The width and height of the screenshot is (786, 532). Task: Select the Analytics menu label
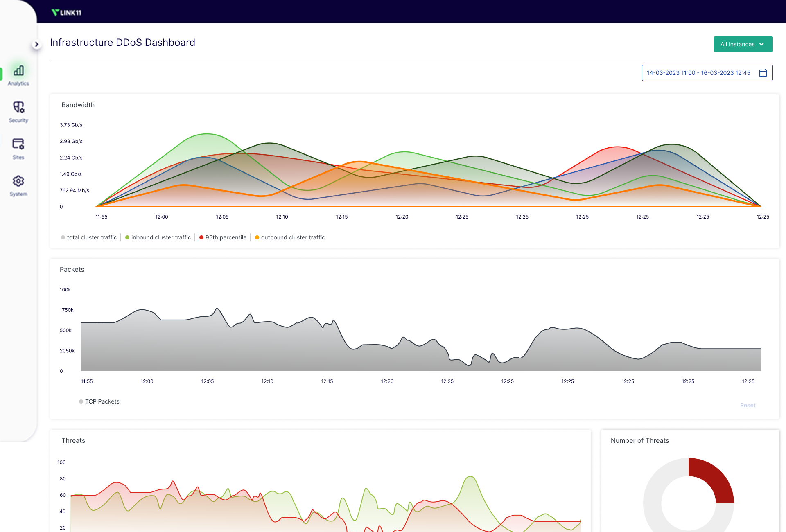(x=18, y=83)
